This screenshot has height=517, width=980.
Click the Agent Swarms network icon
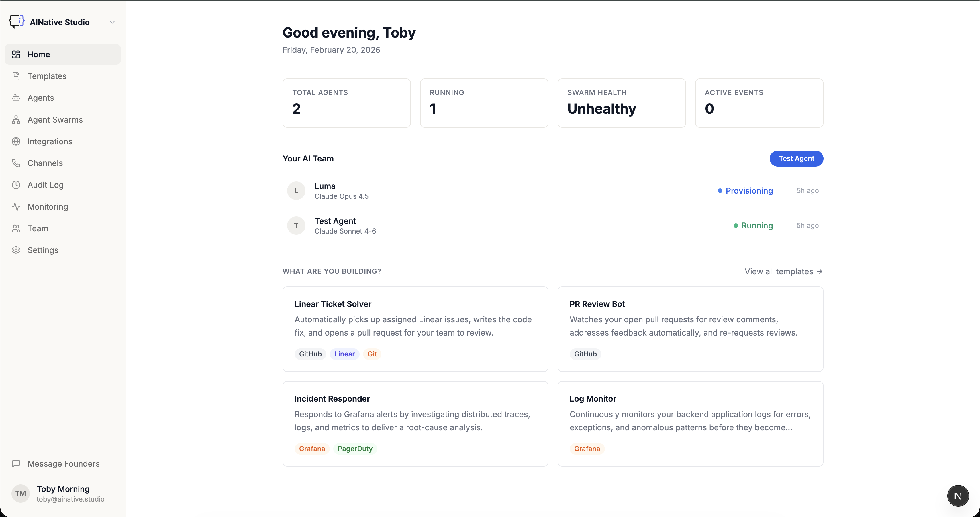point(16,120)
